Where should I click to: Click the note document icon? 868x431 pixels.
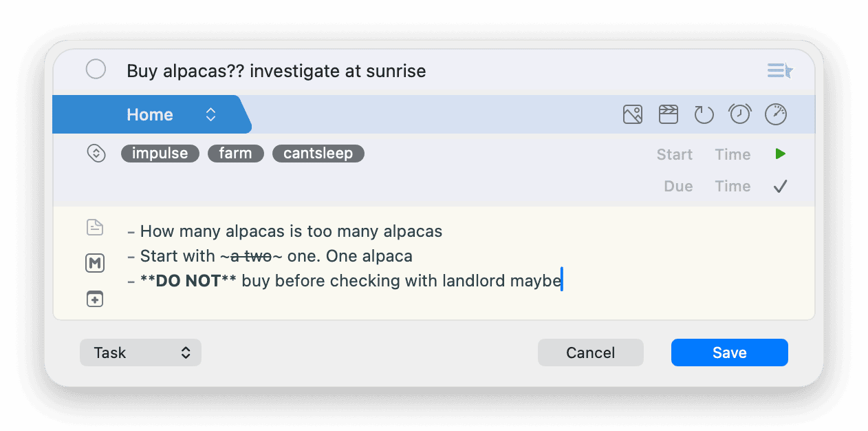coord(95,227)
